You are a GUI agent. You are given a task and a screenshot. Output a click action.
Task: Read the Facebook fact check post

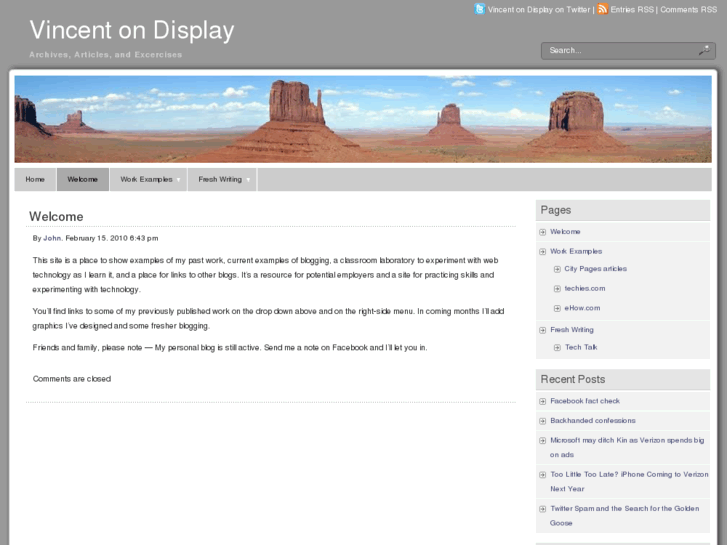(585, 401)
